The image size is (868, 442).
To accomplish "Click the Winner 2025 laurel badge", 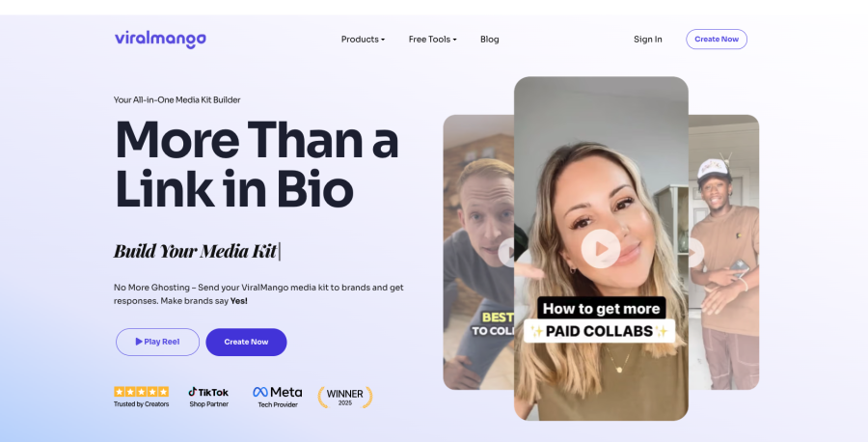I will point(345,398).
